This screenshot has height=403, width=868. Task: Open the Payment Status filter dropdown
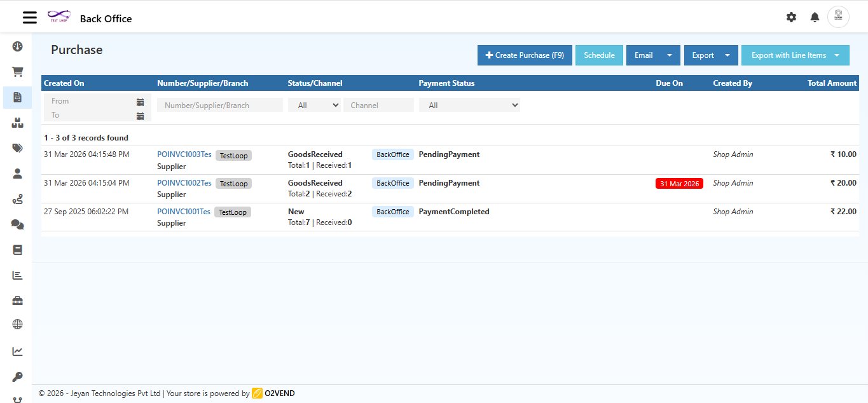click(469, 104)
